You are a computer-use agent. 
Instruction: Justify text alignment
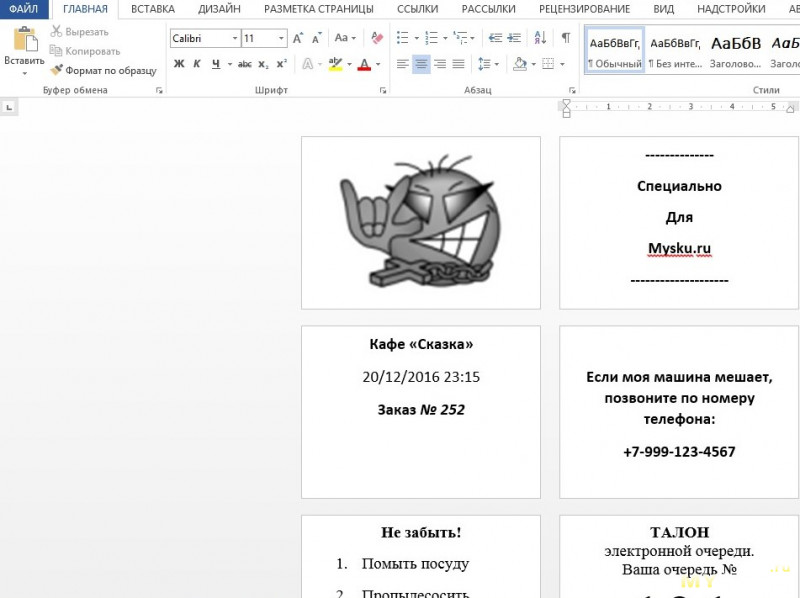[459, 64]
